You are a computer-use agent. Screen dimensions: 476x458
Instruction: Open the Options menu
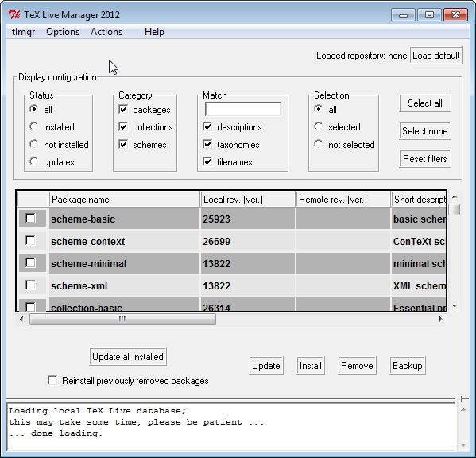coord(63,32)
